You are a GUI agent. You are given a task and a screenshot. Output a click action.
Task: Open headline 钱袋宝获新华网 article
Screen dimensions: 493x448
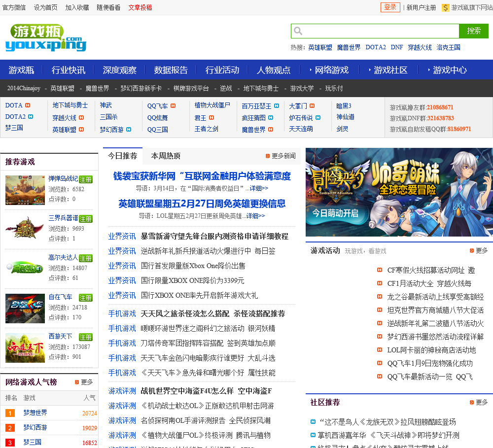pyautogui.click(x=202, y=176)
